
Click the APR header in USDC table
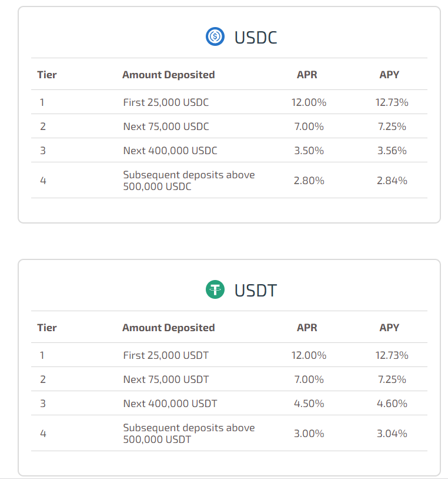[307, 75]
